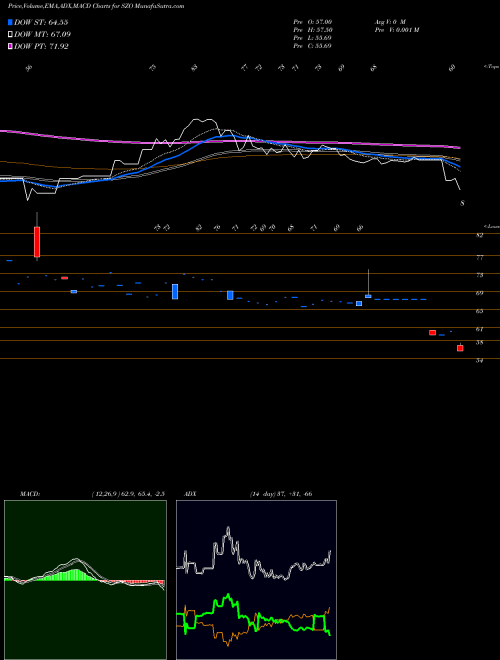Click the 54 price axis label
The image size is (500, 660).
pyautogui.click(x=479, y=361)
